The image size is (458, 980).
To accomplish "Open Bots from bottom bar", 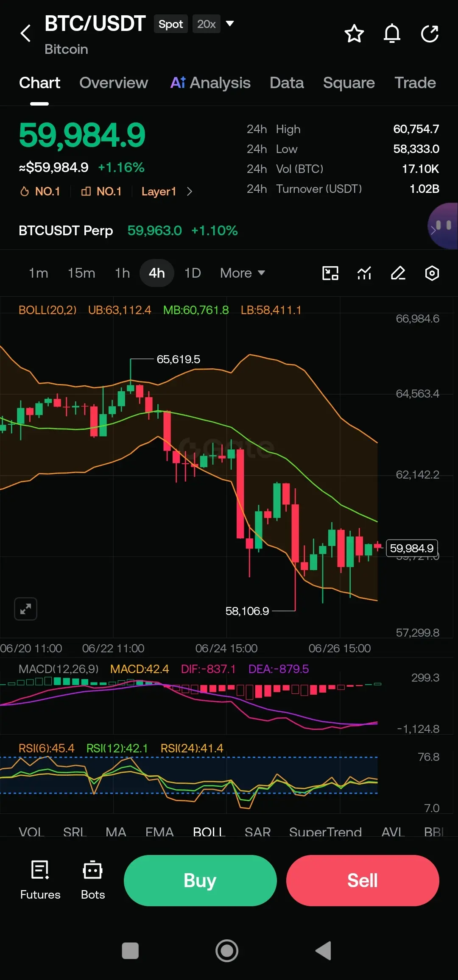I will coord(93,880).
